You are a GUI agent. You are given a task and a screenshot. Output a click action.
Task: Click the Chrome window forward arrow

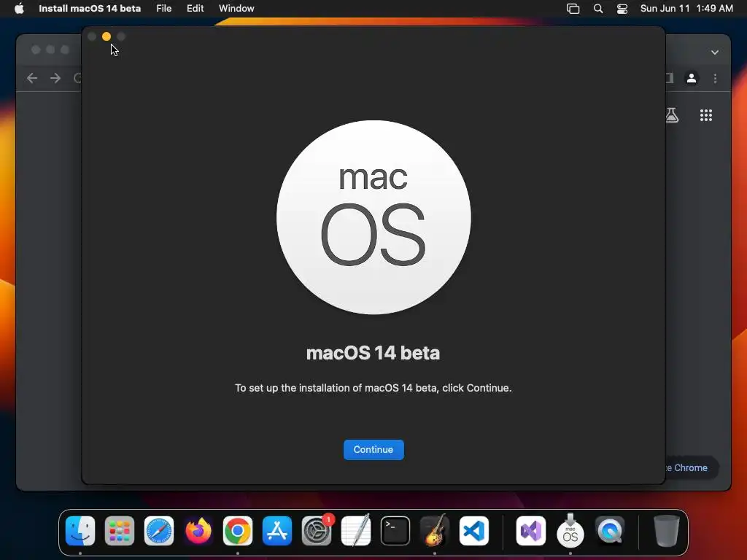click(55, 78)
